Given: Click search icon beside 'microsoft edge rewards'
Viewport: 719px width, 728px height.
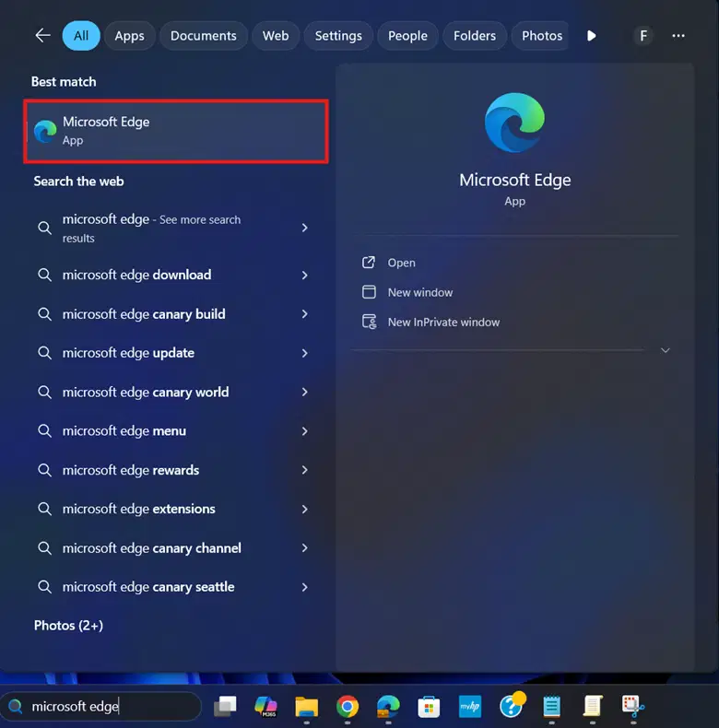Looking at the screenshot, I should [x=44, y=470].
